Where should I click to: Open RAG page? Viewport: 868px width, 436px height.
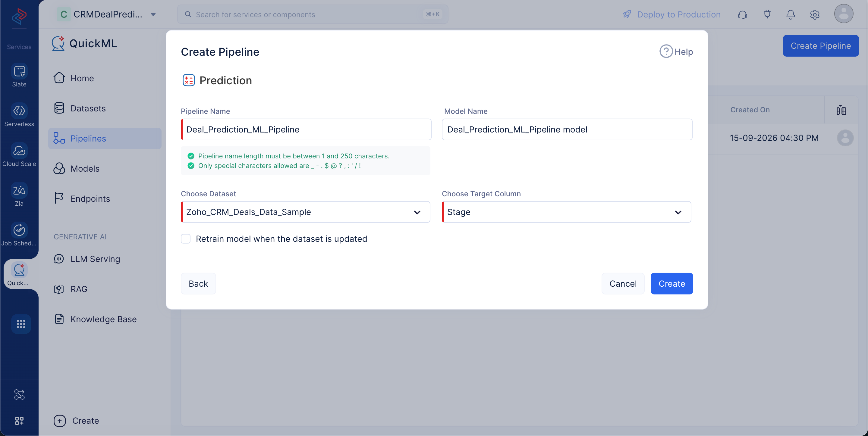105,289
